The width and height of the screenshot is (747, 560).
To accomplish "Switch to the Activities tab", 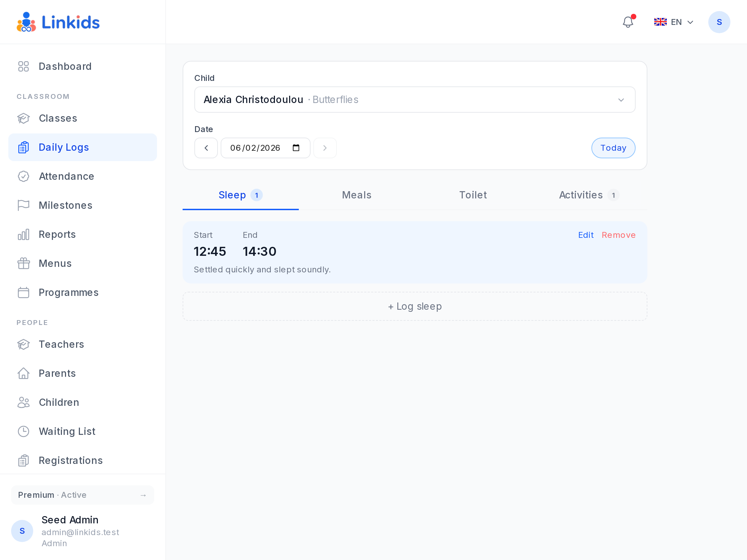I will pos(589,195).
